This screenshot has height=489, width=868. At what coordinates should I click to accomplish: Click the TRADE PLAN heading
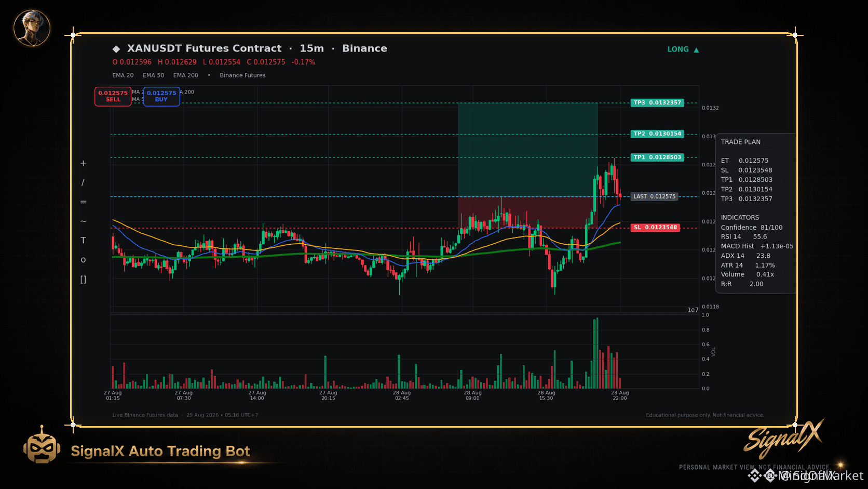click(740, 142)
